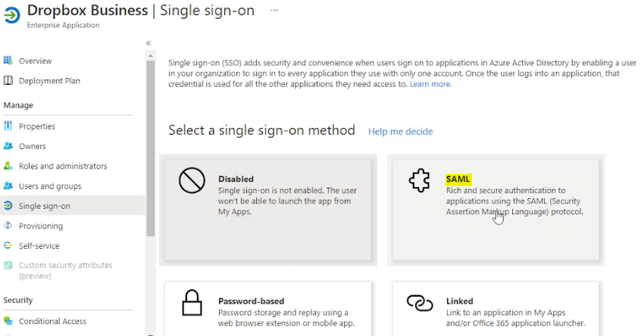Viewport: 644px width, 336px height.
Task: Click the Dropbox Business application logo icon
Action: 12,14
